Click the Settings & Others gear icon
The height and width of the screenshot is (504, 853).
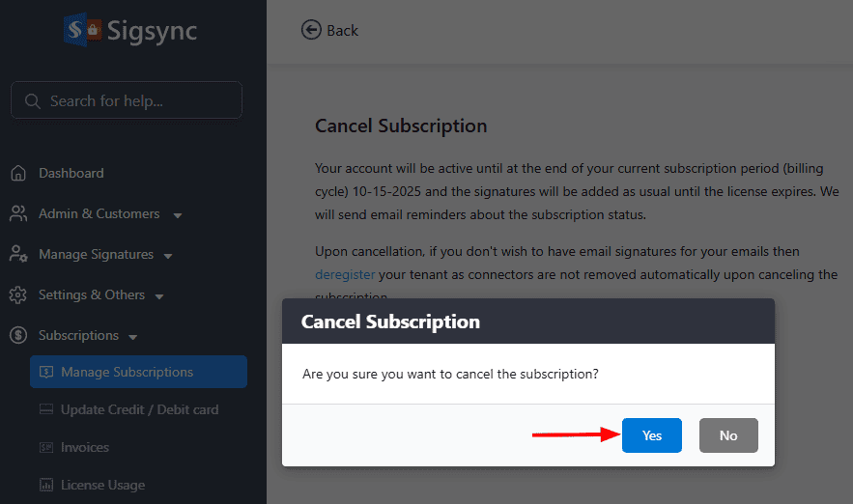tap(17, 295)
